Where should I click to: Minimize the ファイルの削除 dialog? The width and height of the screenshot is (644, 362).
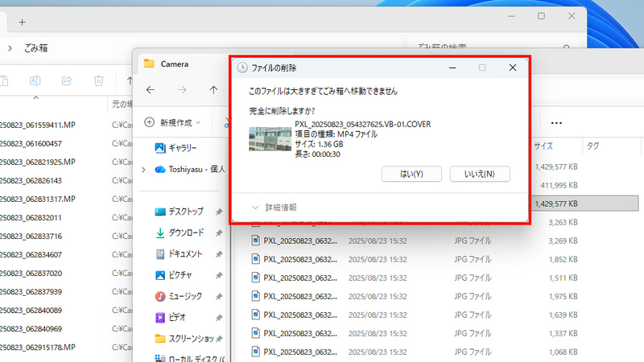coord(452,68)
